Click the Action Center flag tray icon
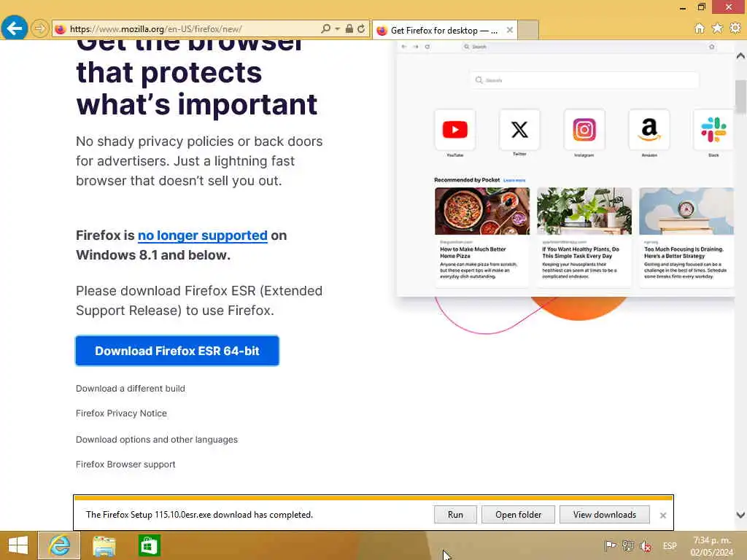The height and width of the screenshot is (560, 747). pos(610,545)
